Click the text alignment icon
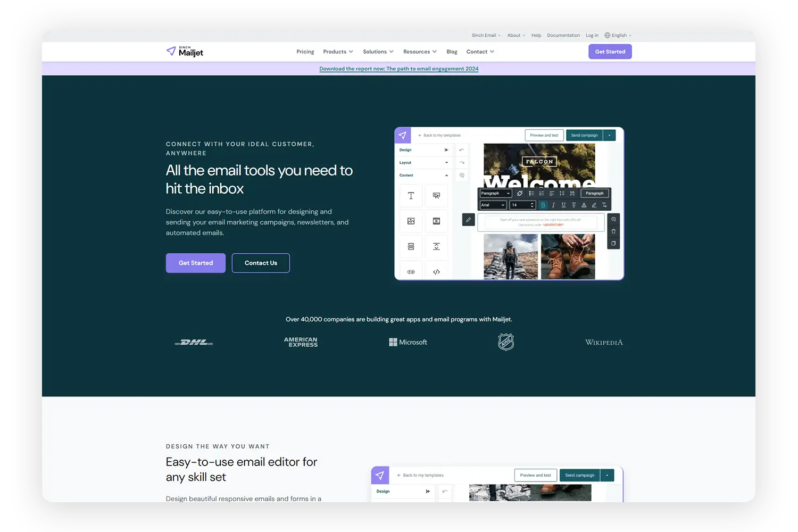Image resolution: width=798 pixels, height=532 pixels. coord(552,193)
